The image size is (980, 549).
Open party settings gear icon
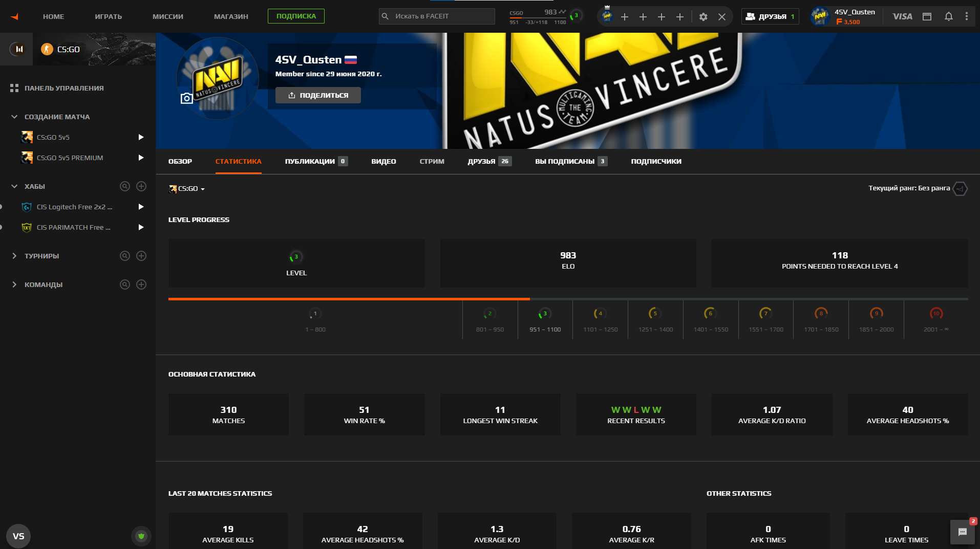coord(703,17)
